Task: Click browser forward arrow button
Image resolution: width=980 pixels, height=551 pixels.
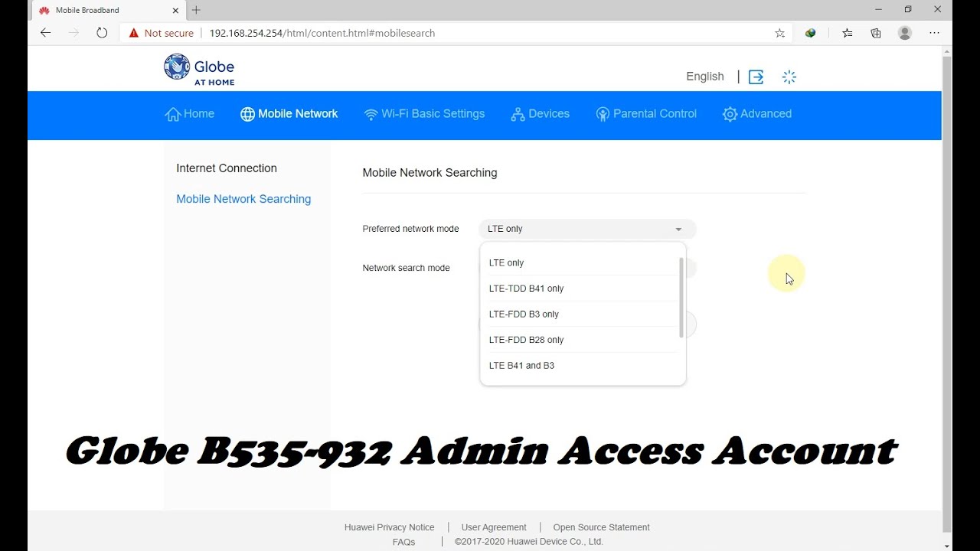Action: 73,33
